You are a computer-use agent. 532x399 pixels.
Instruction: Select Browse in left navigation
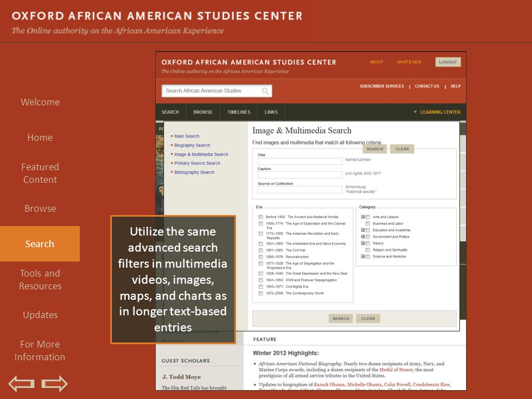click(40, 208)
